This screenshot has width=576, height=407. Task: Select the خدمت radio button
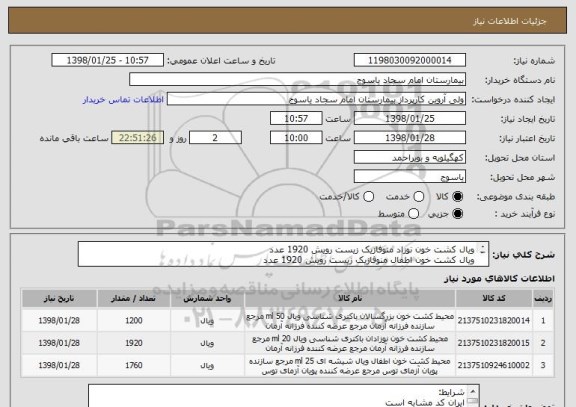pos(418,197)
